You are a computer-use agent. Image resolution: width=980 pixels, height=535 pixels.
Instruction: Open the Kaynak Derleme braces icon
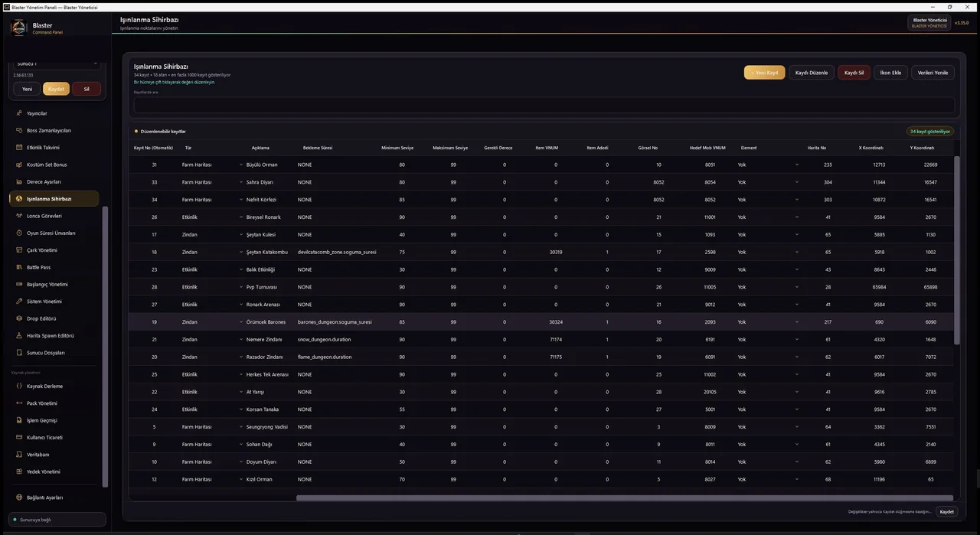[18, 387]
